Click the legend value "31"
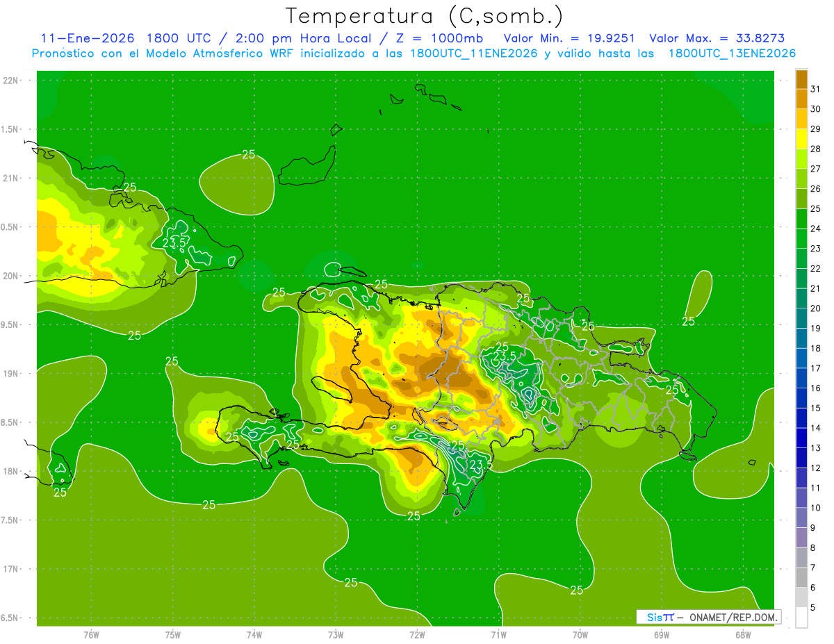Image resolution: width=834 pixels, height=644 pixels. click(815, 89)
